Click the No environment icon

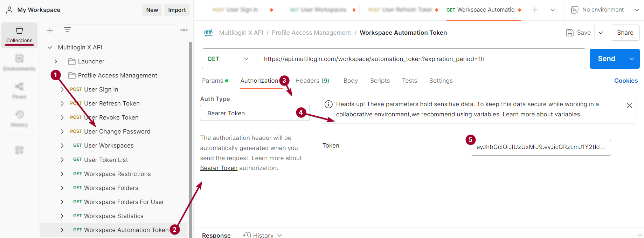(575, 10)
